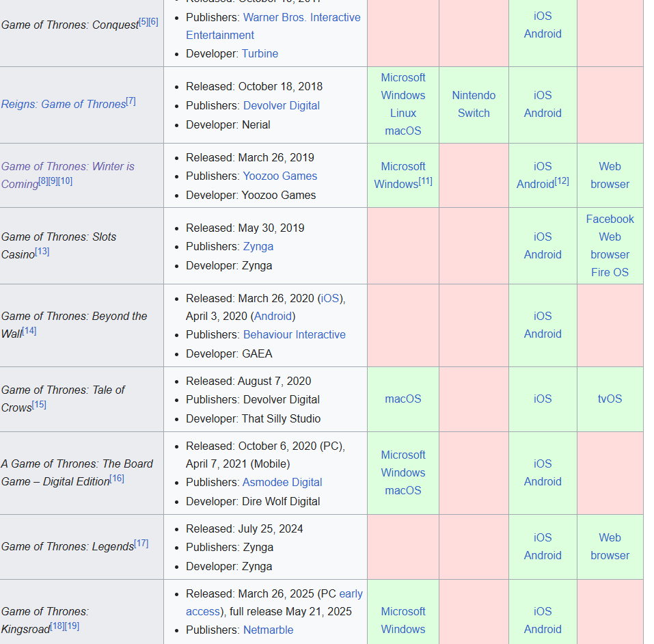Image resolution: width=654 pixels, height=644 pixels.
Task: Open the Warner Bros. Interactive Entertainment publisher link
Action: 273,26
